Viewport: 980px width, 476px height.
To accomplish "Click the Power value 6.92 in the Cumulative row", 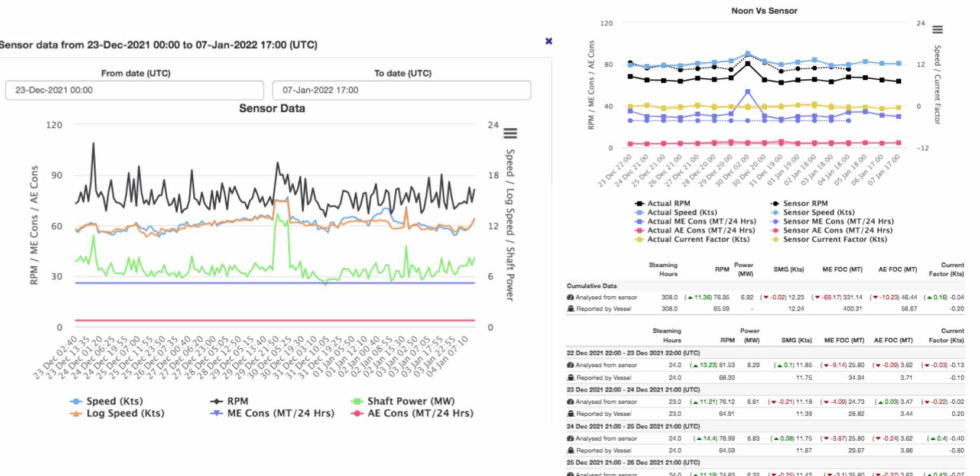I will coord(747,297).
